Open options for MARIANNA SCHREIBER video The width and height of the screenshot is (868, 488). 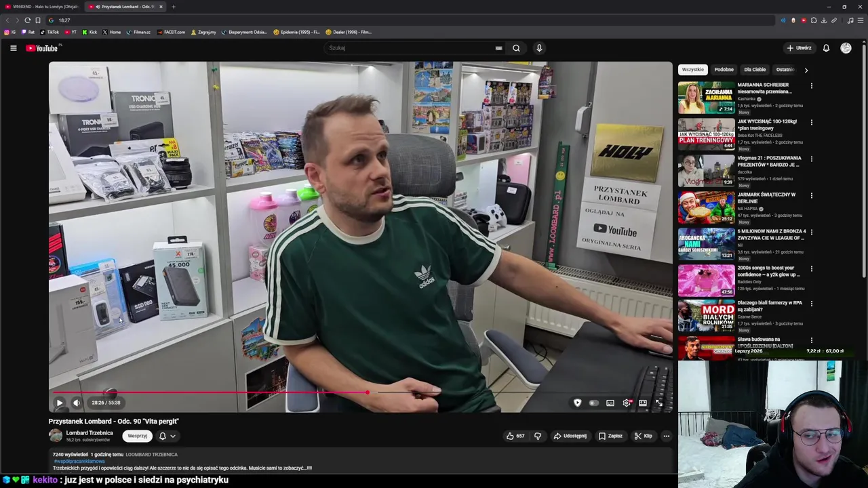tap(811, 86)
